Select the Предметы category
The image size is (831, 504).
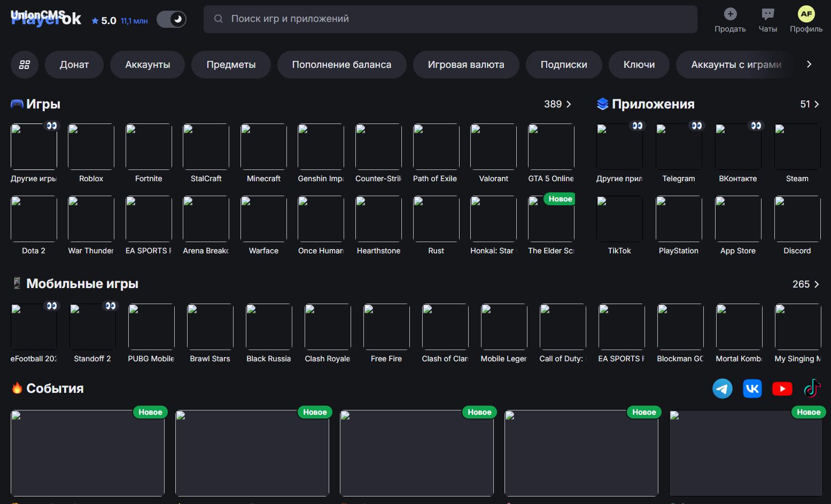coord(231,65)
